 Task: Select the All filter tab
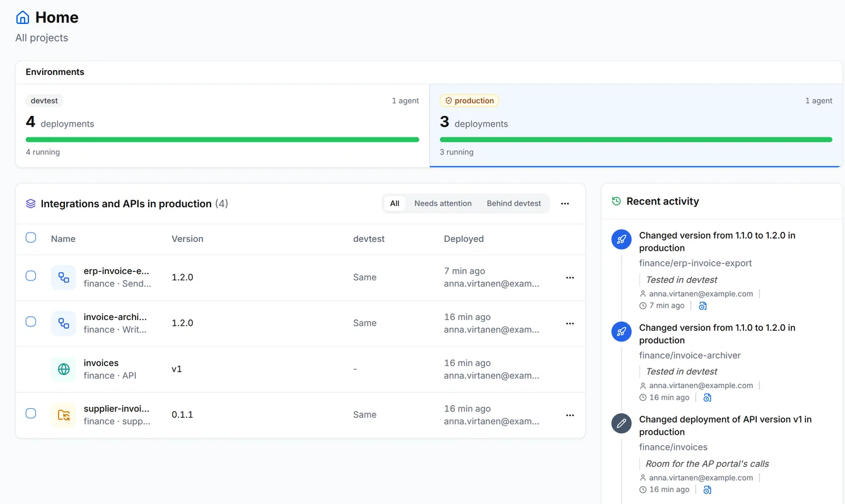pyautogui.click(x=395, y=203)
